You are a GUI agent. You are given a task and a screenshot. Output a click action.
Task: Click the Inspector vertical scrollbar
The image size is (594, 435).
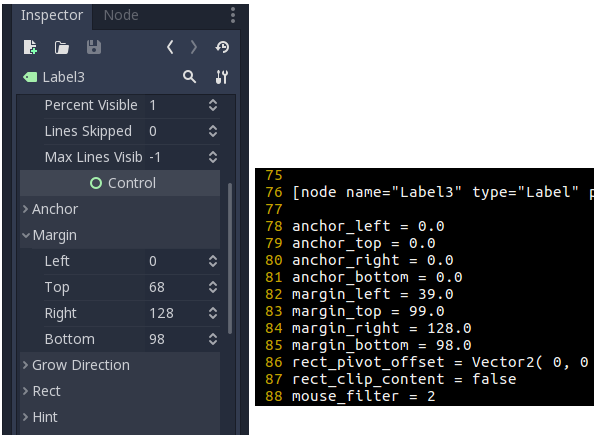[230, 258]
